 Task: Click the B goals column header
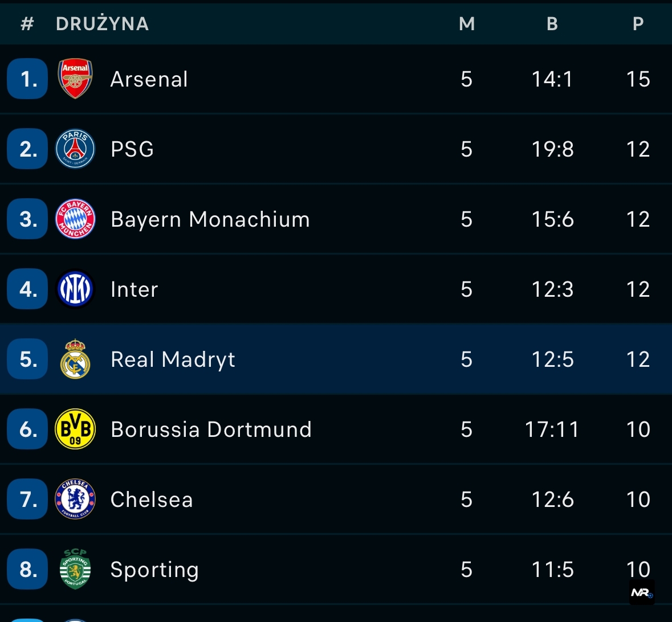coord(552,23)
